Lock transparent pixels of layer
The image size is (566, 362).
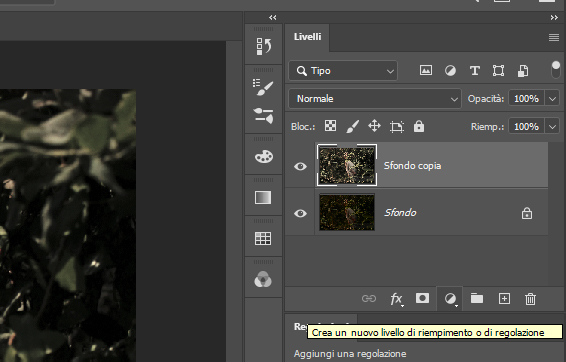(x=330, y=126)
